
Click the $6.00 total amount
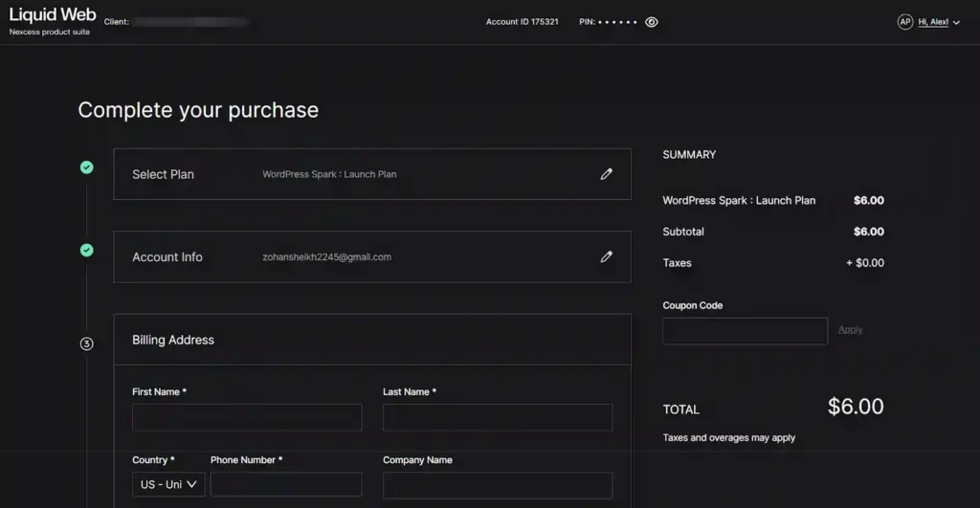pyautogui.click(x=856, y=407)
